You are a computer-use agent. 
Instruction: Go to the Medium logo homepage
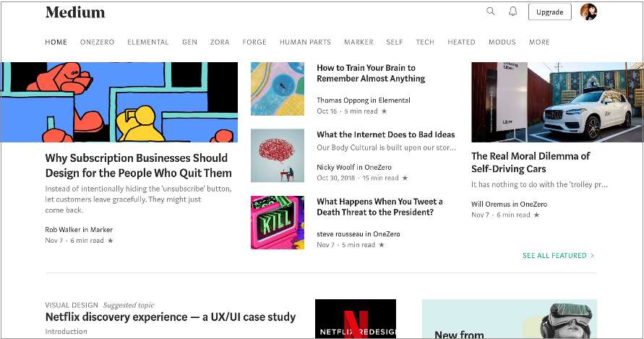[75, 12]
